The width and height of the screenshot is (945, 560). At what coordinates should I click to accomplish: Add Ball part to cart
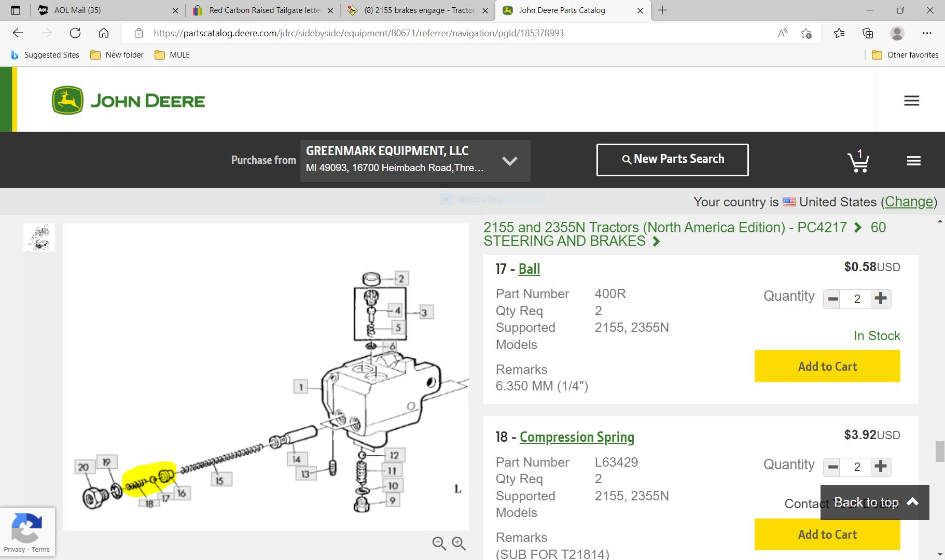pyautogui.click(x=827, y=366)
